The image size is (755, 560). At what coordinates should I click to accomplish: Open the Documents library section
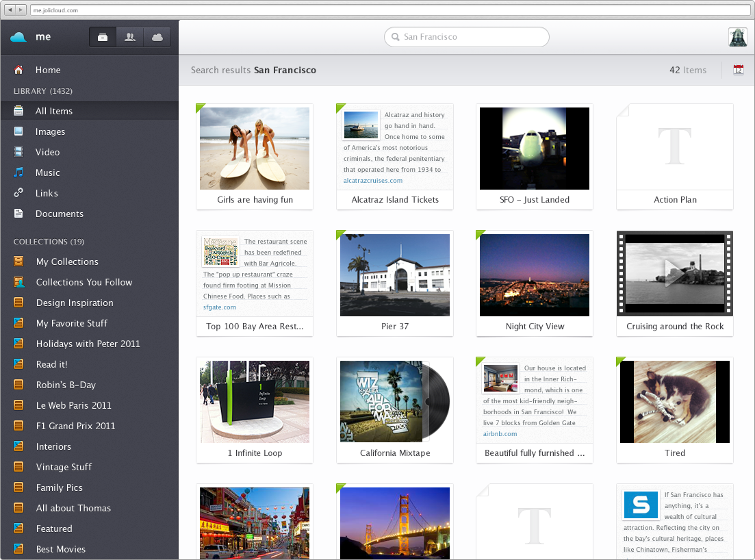(x=59, y=214)
